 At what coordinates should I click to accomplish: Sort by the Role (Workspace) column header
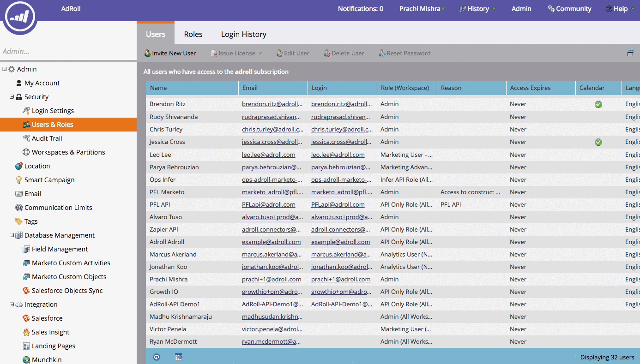coord(407,88)
